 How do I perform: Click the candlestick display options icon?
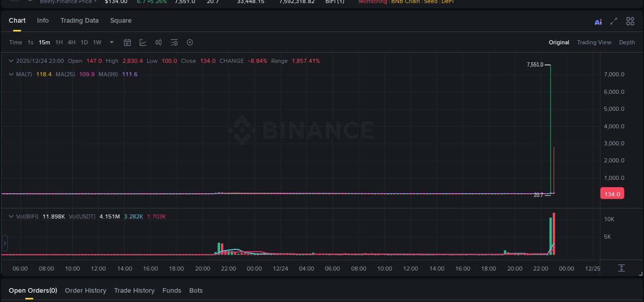point(158,42)
